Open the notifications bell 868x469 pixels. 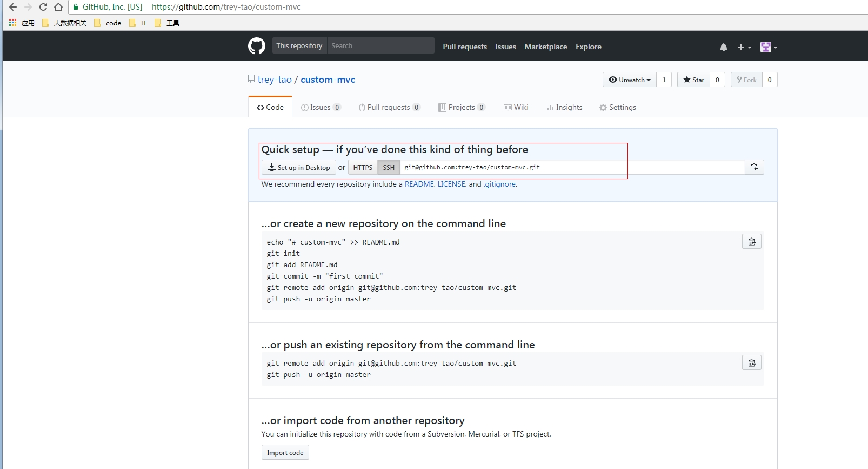tap(724, 47)
